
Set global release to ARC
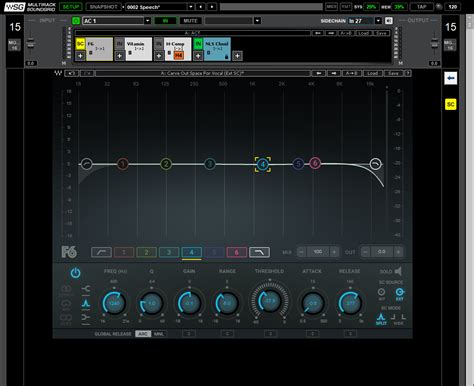tap(143, 334)
